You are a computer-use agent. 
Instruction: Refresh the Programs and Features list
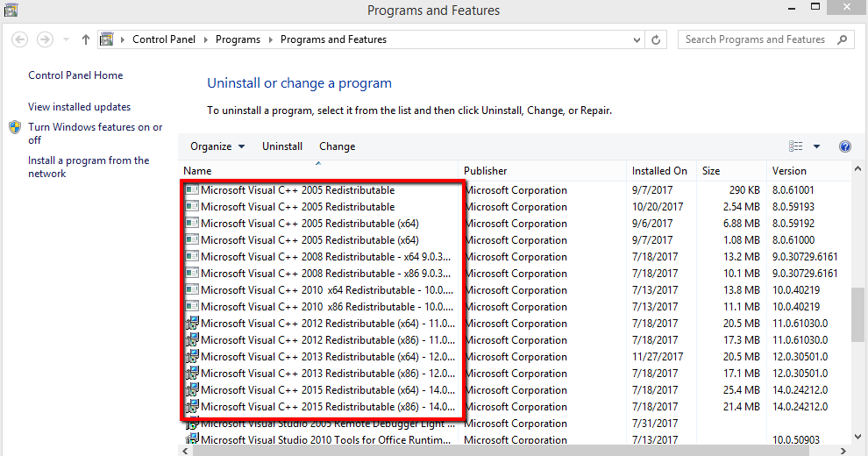(x=656, y=39)
